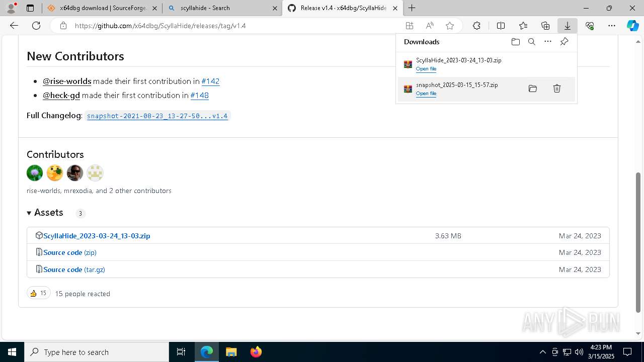This screenshot has height=362, width=644.
Task: Open Read aloud icon in address bar
Action: 430,26
